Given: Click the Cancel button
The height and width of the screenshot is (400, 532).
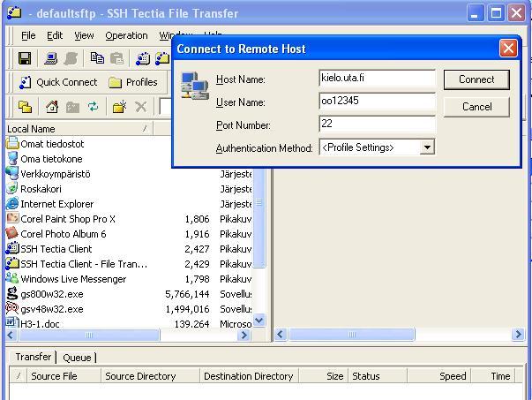Looking at the screenshot, I should [x=476, y=107].
